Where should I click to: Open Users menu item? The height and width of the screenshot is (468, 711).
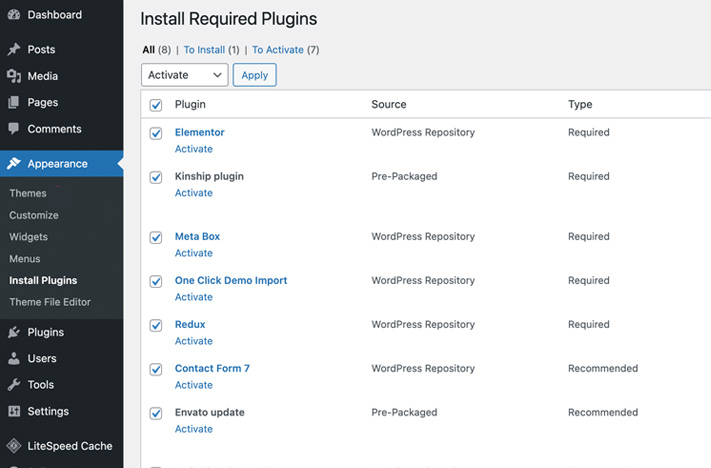click(x=62, y=358)
